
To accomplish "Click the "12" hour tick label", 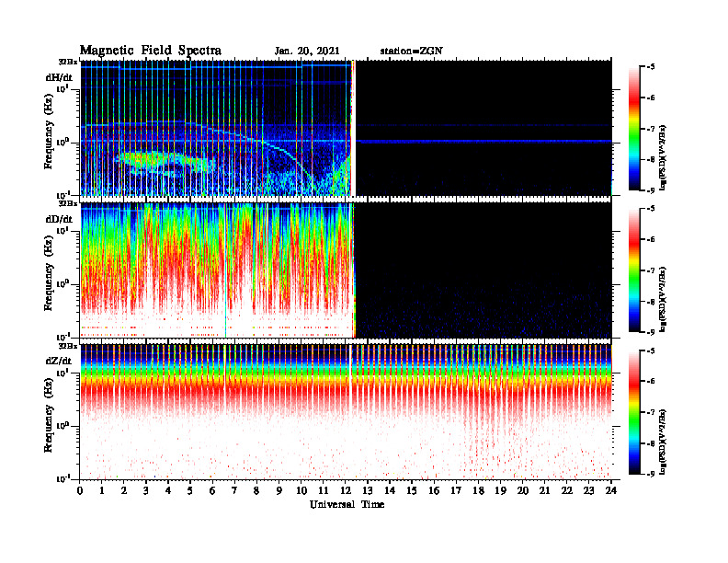I will point(346,491).
